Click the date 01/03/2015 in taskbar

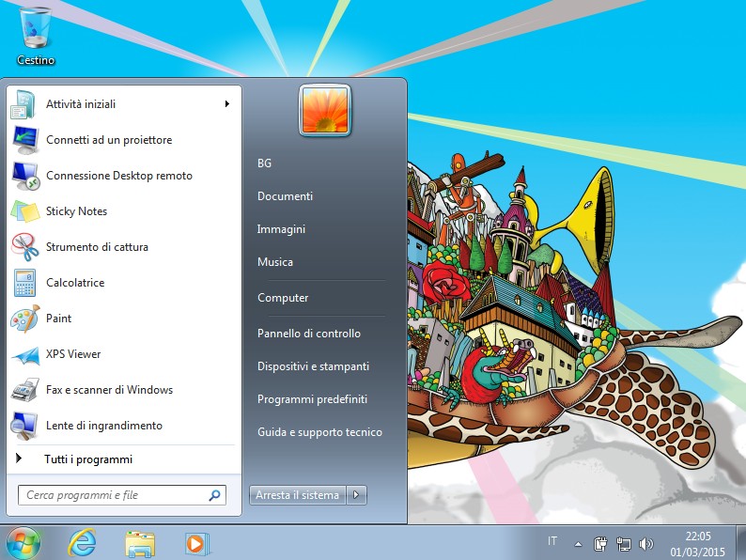pos(697,552)
